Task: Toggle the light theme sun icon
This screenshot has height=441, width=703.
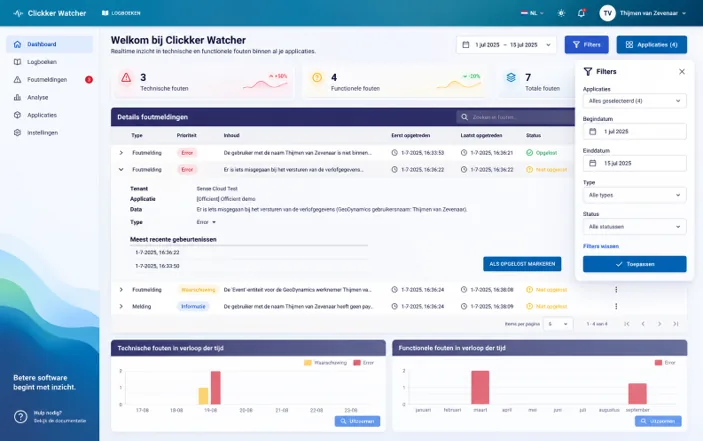Action: pos(561,13)
